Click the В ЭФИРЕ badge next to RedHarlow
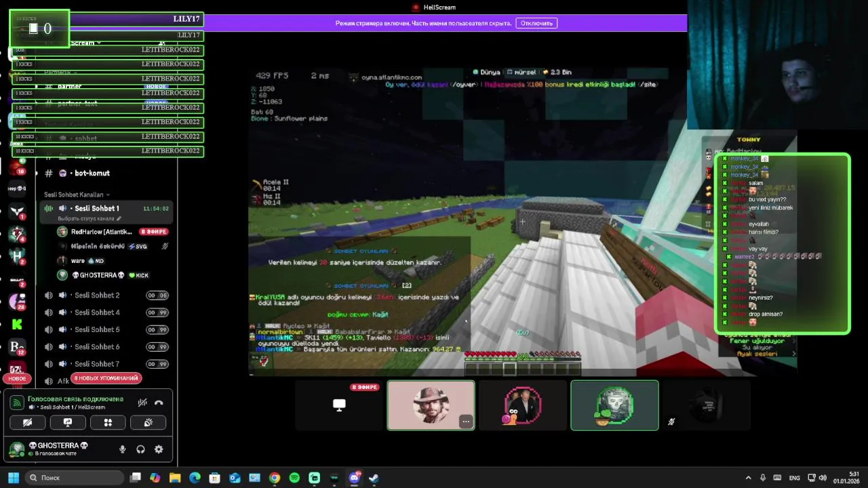This screenshot has height=488, width=868. point(154,232)
